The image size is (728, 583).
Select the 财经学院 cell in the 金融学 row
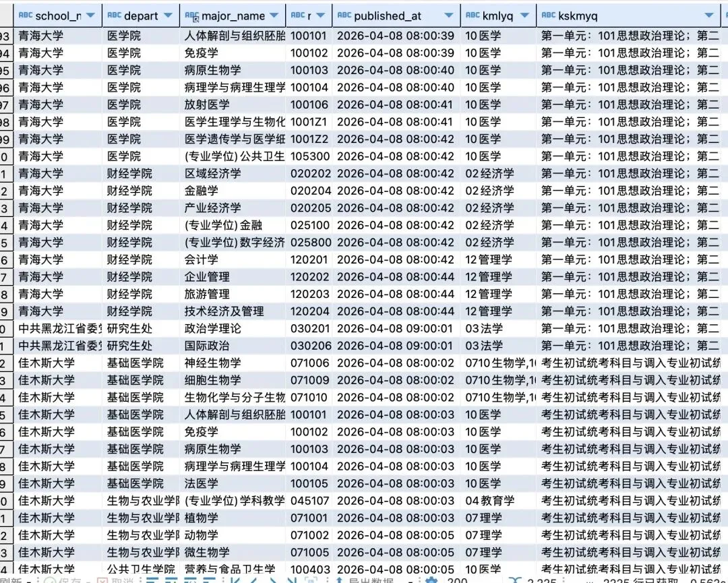click(x=141, y=191)
